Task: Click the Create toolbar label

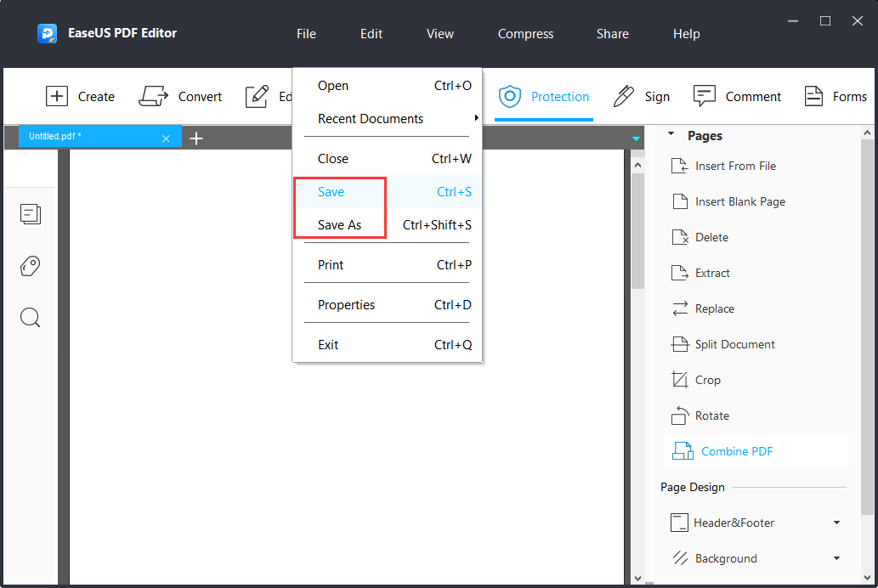Action: 96,97
